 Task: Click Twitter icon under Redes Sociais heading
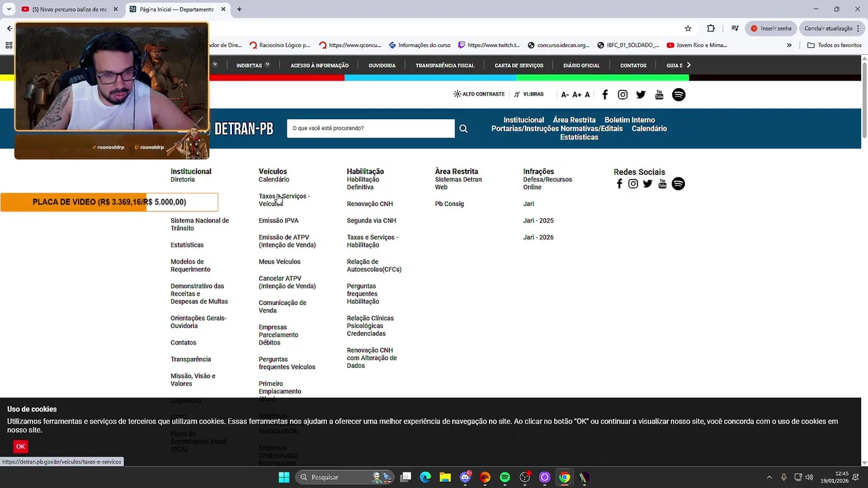[648, 184]
